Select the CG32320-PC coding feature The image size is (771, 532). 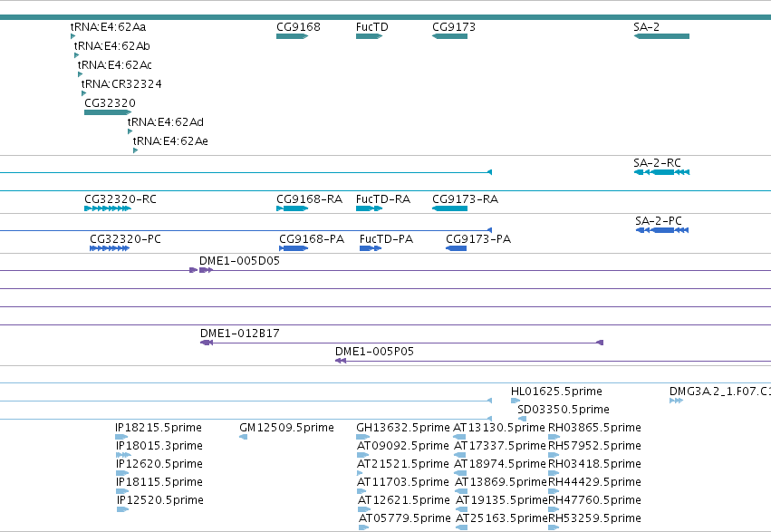pos(110,248)
